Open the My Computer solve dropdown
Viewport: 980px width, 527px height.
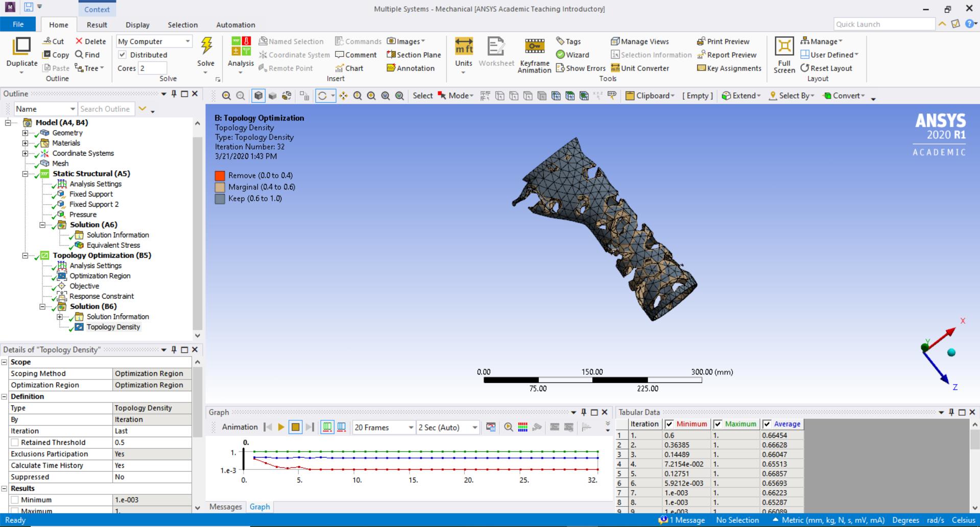pos(154,41)
